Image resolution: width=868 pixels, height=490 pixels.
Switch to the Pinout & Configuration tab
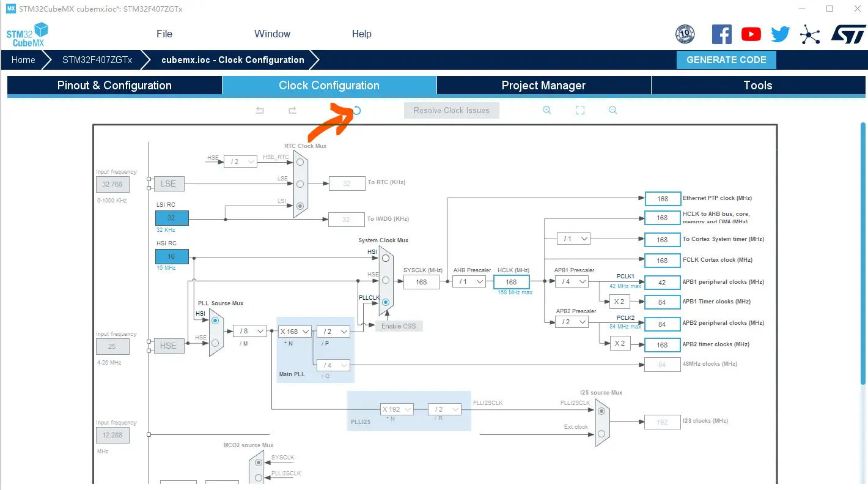pyautogui.click(x=114, y=86)
